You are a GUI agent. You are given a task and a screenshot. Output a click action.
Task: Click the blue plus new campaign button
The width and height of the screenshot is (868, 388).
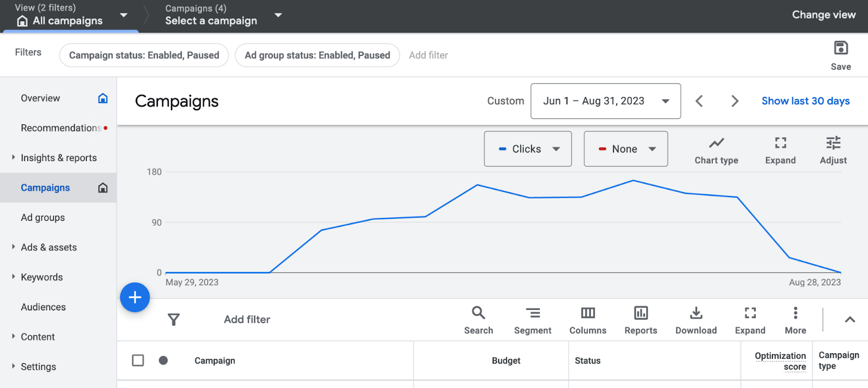(x=135, y=297)
